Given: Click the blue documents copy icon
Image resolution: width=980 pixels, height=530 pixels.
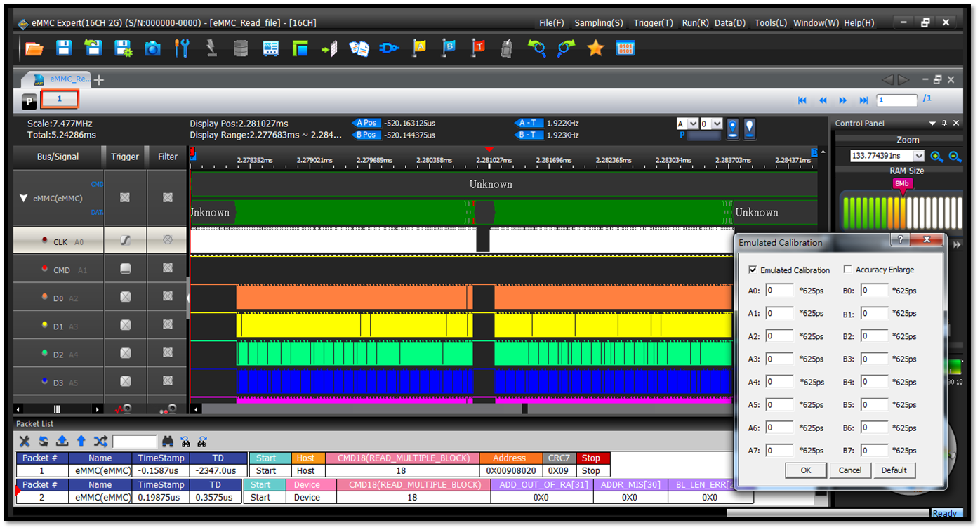Looking at the screenshot, I should pos(359,48).
